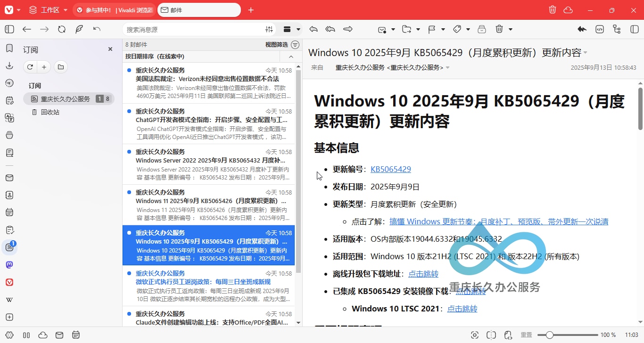Toggle mail layout split view button
The image size is (644, 343).
pos(634,29)
